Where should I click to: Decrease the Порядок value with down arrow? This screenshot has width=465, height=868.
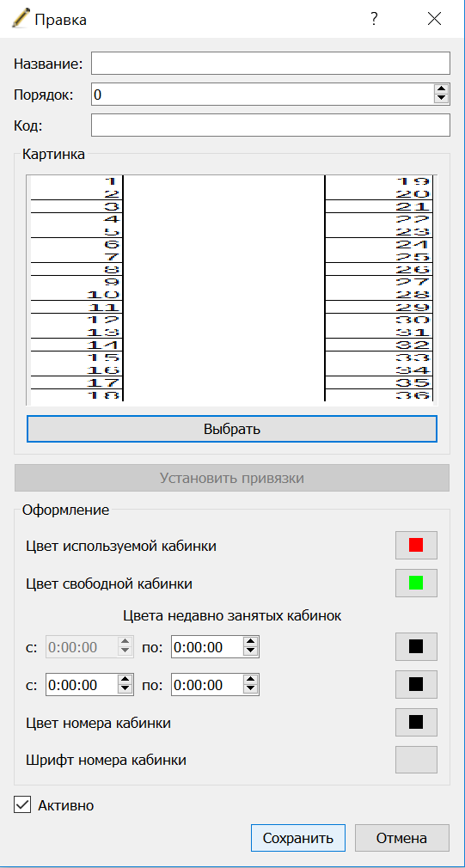[x=441, y=99]
